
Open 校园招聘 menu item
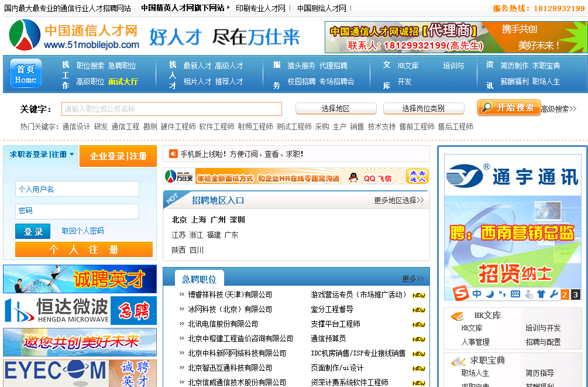301,81
